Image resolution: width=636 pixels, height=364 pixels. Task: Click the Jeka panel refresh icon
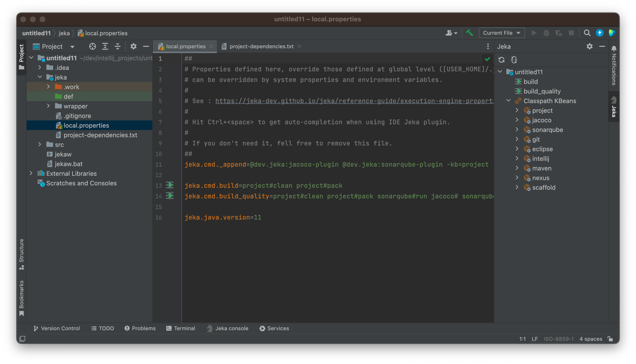(502, 60)
